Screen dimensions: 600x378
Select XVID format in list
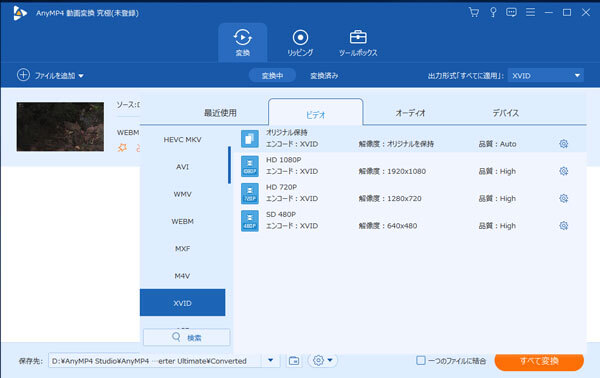point(183,303)
